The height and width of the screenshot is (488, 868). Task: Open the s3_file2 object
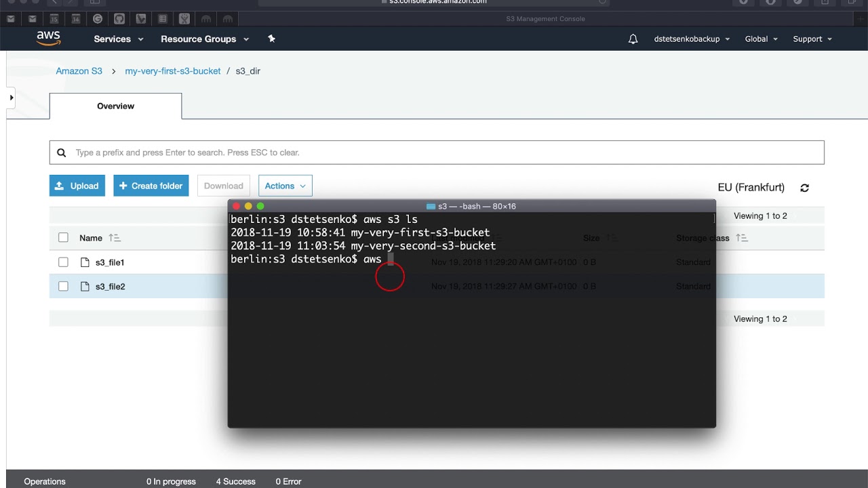[110, 287]
